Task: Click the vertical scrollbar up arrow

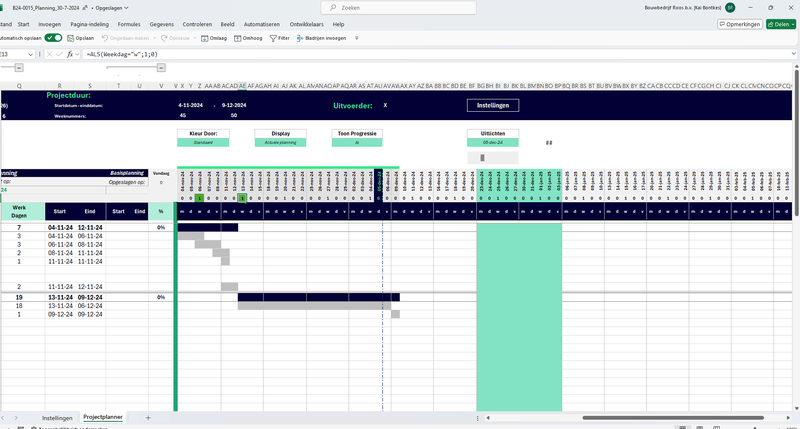Action: [796, 67]
